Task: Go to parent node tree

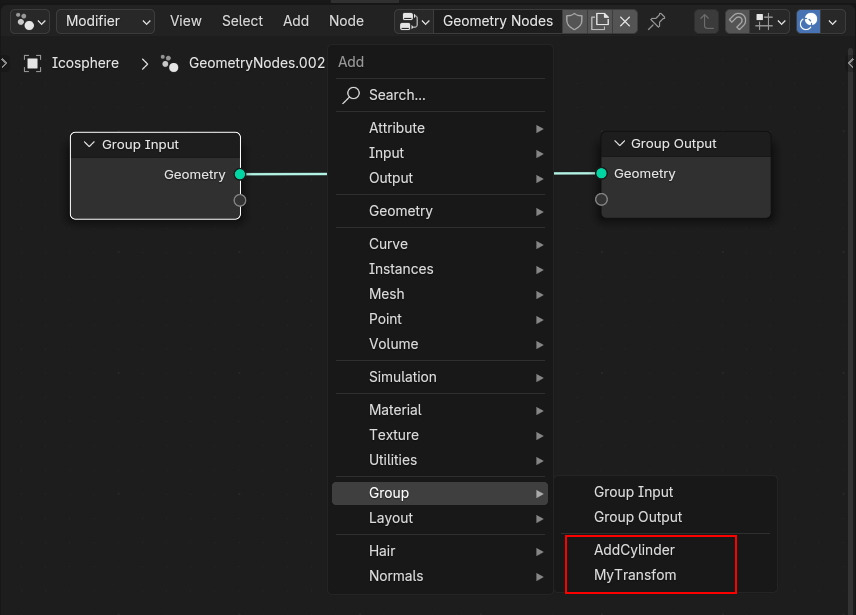Action: coord(706,22)
